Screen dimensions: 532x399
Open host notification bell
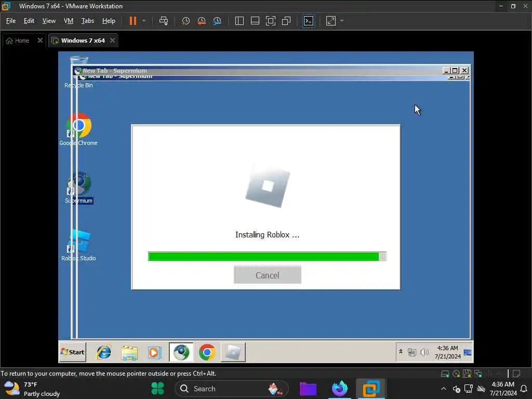[524, 389]
